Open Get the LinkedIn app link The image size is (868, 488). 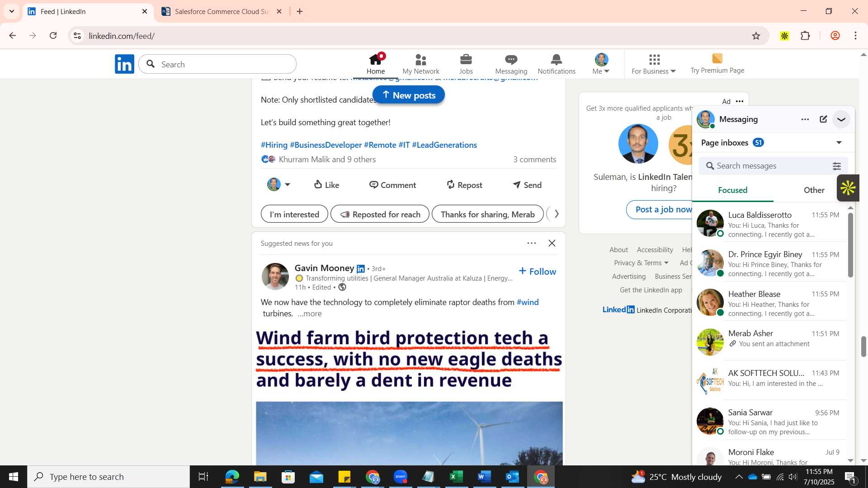tap(651, 290)
